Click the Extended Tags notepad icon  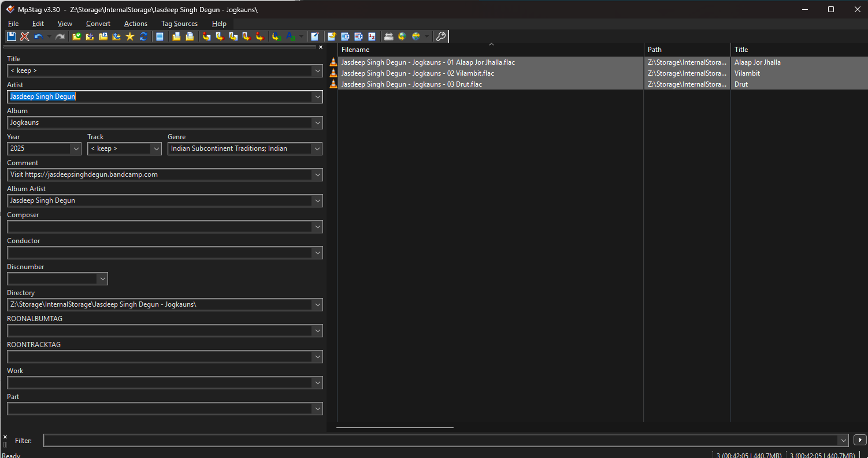pos(314,36)
